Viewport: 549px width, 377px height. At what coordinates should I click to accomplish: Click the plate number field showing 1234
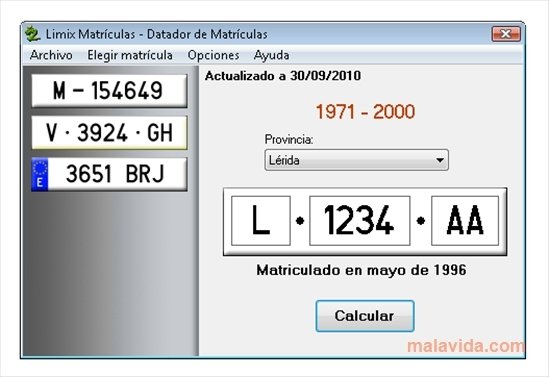tap(360, 221)
